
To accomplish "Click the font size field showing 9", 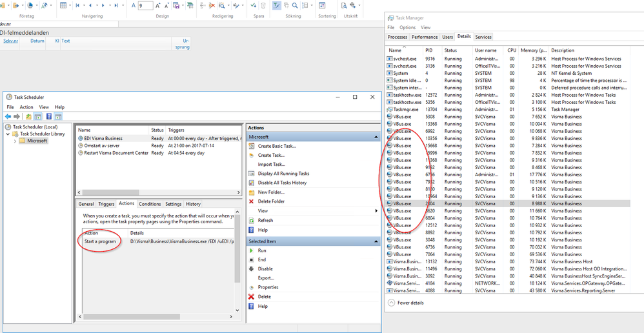I will [x=146, y=5].
